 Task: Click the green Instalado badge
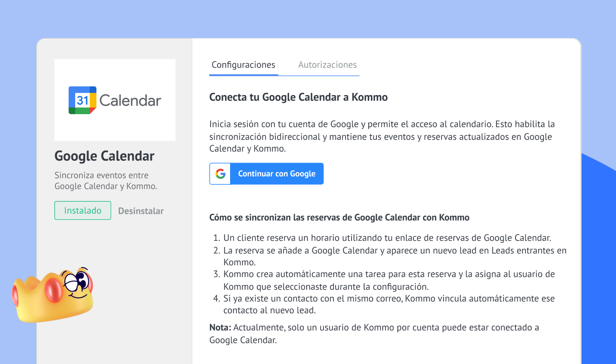click(x=82, y=211)
